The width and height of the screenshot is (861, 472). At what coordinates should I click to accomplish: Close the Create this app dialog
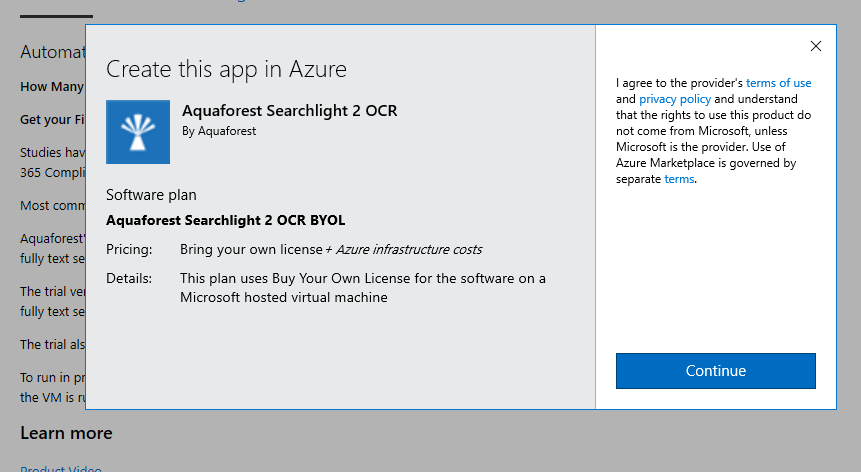(815, 46)
